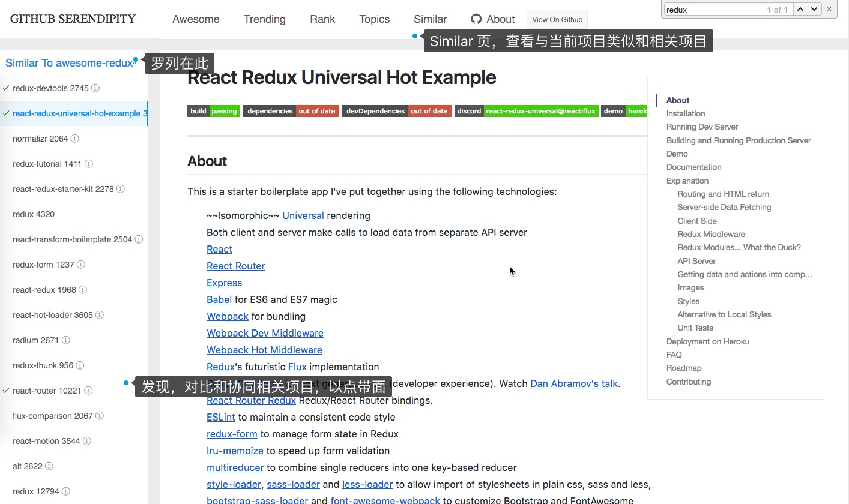Click the info icon beside react-router 10221
Image resolution: width=849 pixels, height=504 pixels.
pyautogui.click(x=88, y=391)
